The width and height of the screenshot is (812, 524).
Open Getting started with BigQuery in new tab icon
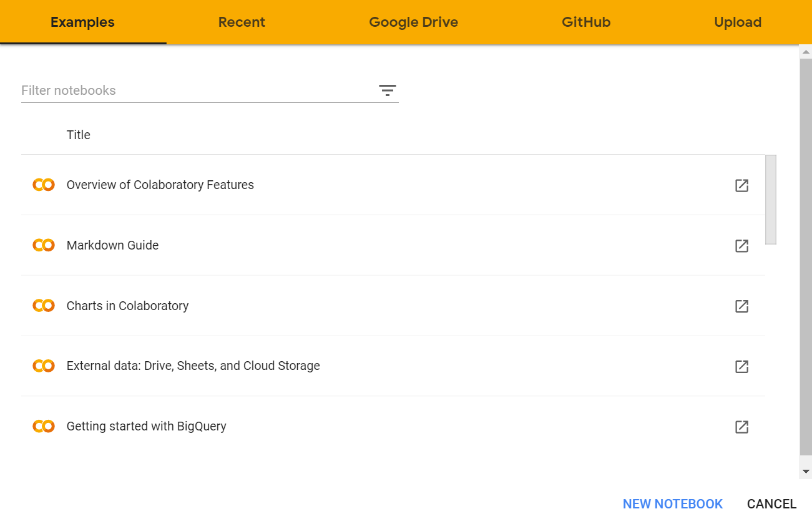pos(741,427)
